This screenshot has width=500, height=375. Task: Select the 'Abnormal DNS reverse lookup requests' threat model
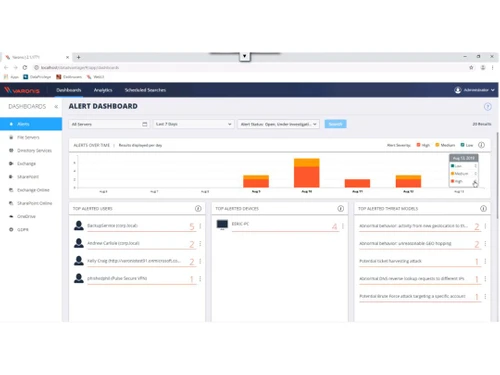[x=420, y=279]
